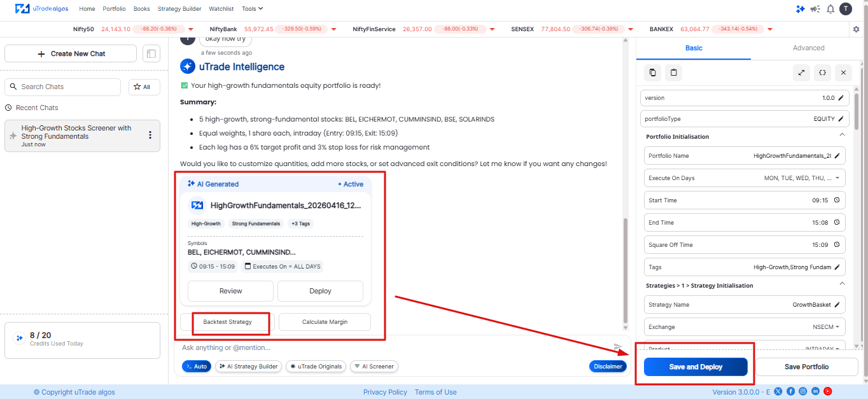
Task: Open Books in navigation
Action: click(141, 9)
